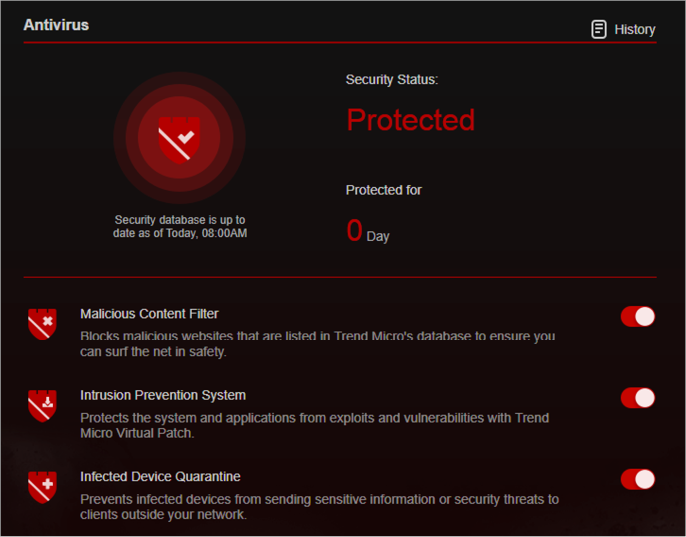The image size is (686, 537).
Task: Select the Infected Device Quarantine title
Action: (160, 477)
